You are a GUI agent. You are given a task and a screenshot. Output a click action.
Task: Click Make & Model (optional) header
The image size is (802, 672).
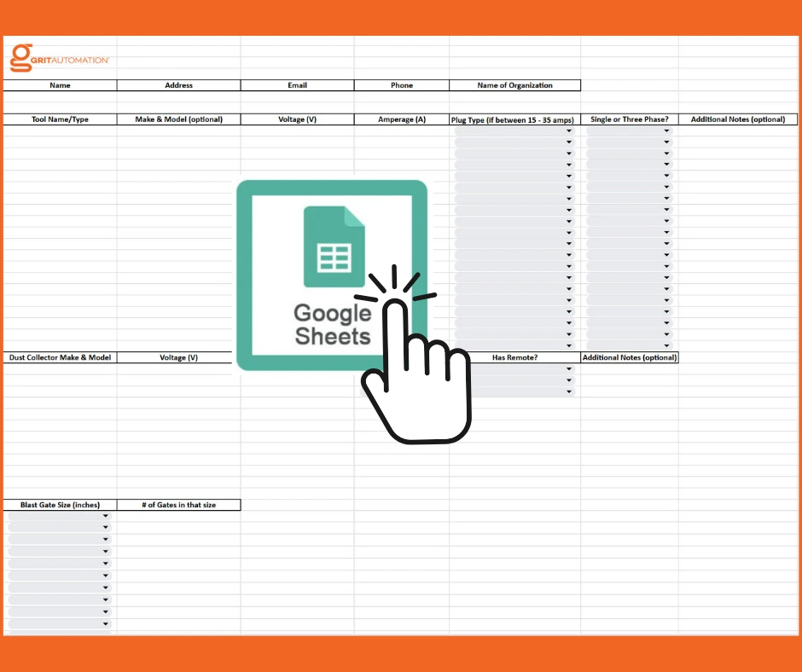point(179,119)
